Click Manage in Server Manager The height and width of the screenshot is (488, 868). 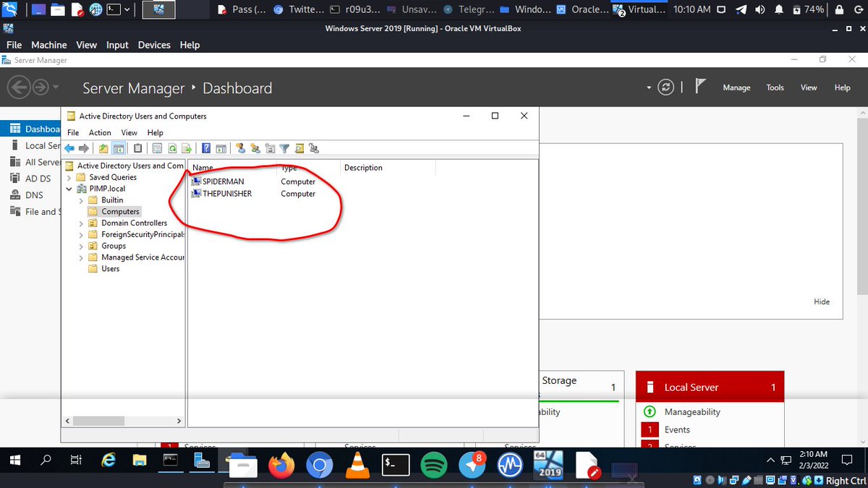[x=736, y=87]
